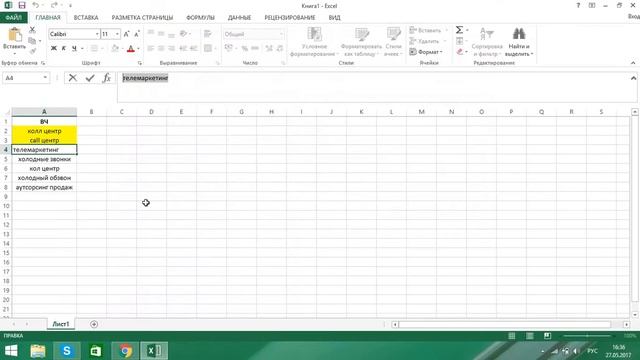Open the Name Box A4 dropdown arrow
This screenshot has width=640, height=360.
tap(45, 78)
